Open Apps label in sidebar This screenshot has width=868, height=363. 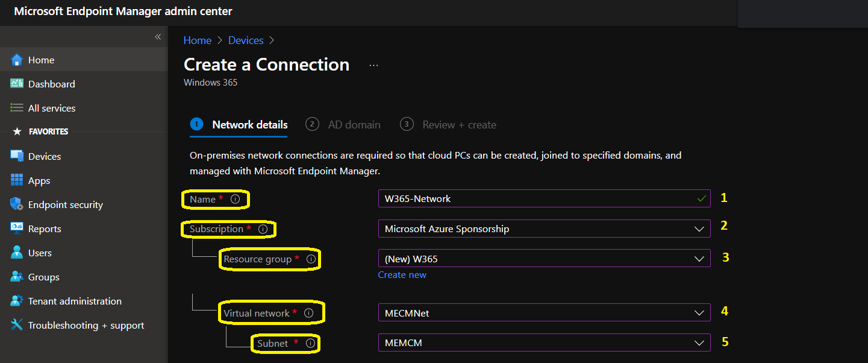coord(39,180)
